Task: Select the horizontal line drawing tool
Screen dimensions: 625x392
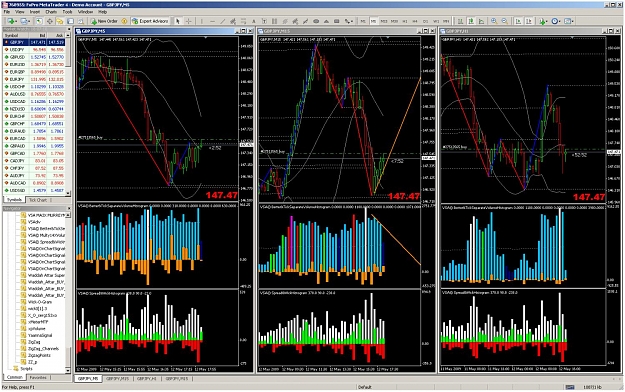Action: pyautogui.click(x=212, y=21)
